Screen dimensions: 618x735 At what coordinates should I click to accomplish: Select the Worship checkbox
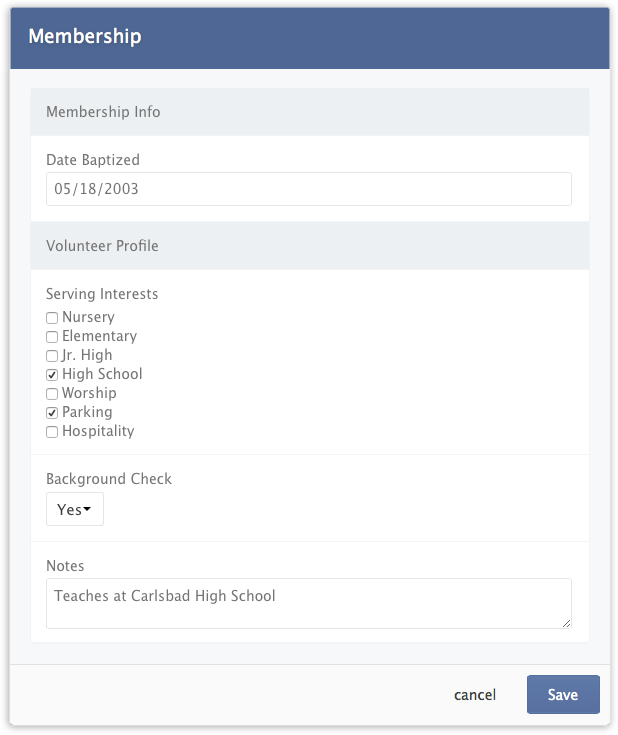click(x=52, y=394)
